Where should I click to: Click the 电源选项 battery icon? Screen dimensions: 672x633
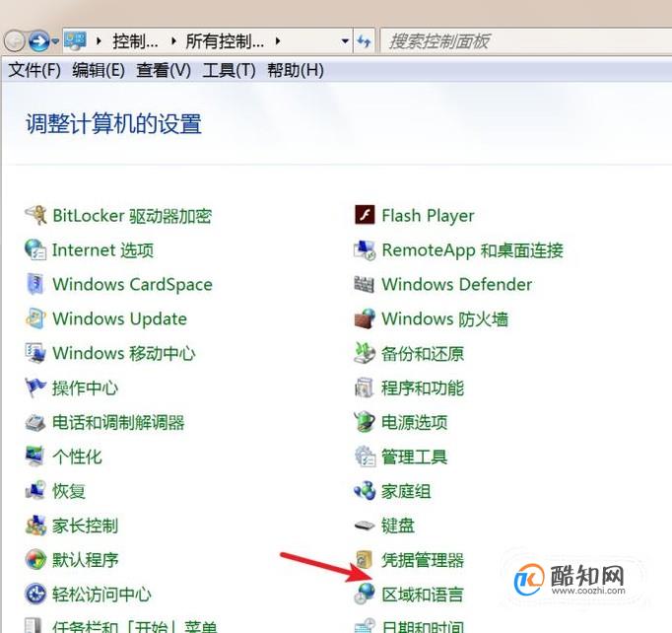point(365,422)
